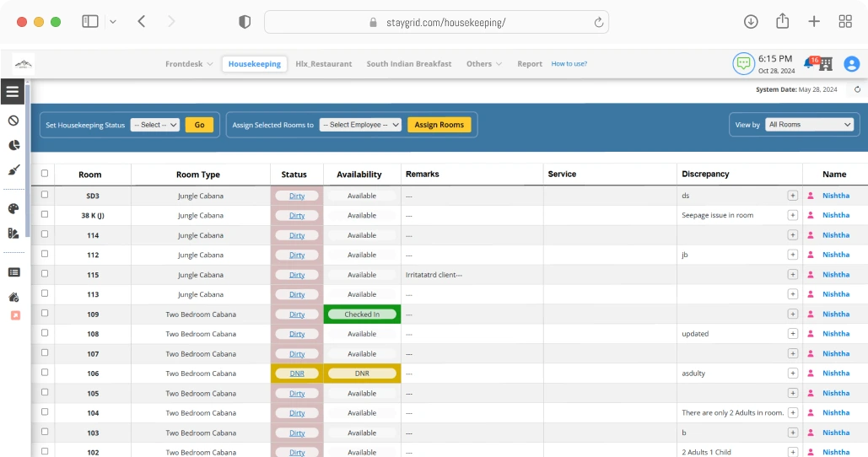Image resolution: width=868 pixels, height=457 pixels.
Task: Toggle the browser sidebar icon
Action: pos(90,22)
